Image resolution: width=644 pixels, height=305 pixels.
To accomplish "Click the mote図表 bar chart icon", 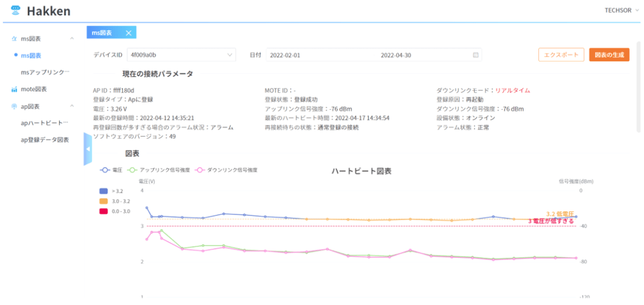I will [14, 89].
